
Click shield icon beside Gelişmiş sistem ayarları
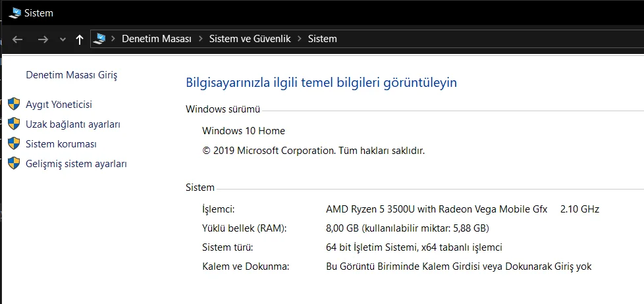point(14,163)
